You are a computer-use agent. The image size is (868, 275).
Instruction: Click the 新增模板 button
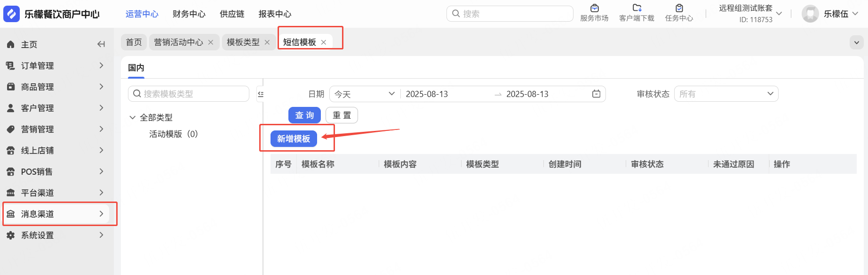click(x=294, y=139)
